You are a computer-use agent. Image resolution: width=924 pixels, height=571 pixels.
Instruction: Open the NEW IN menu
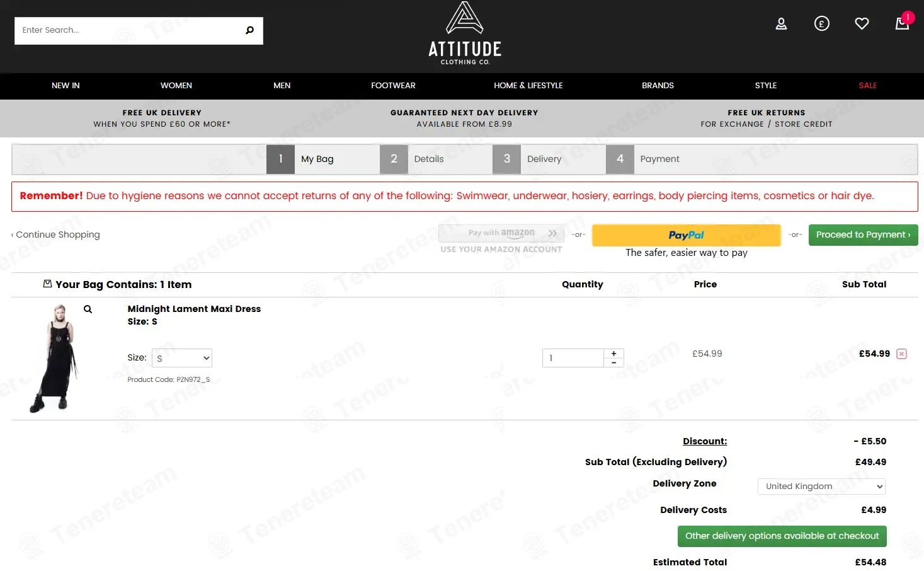coord(66,86)
